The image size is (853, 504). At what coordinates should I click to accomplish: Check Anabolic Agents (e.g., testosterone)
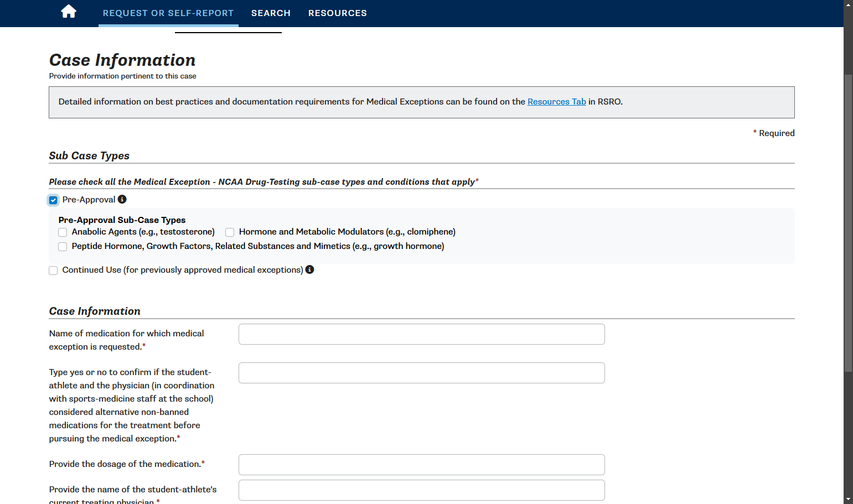63,232
